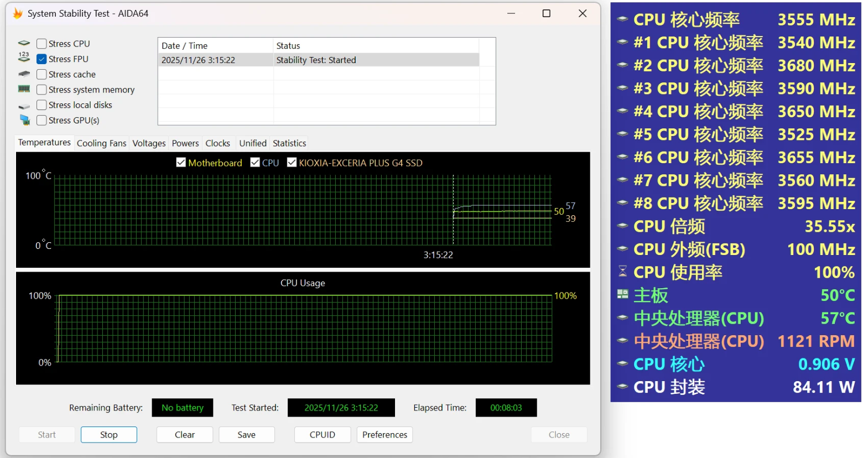The width and height of the screenshot is (868, 458).
Task: Open the Voltages tab
Action: tap(149, 143)
